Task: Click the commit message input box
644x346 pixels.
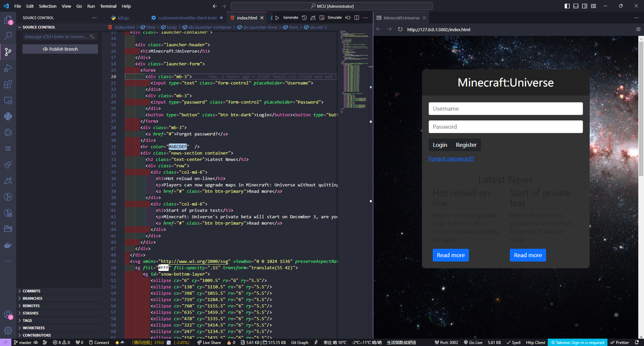Action: (56, 37)
